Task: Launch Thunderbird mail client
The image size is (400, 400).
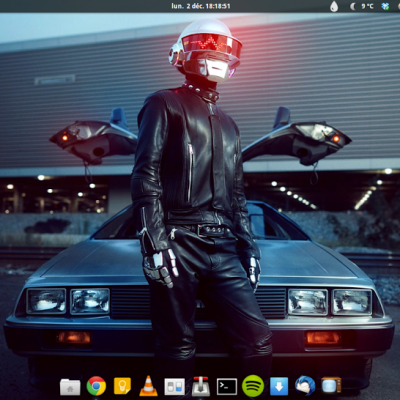Action: tap(305, 386)
